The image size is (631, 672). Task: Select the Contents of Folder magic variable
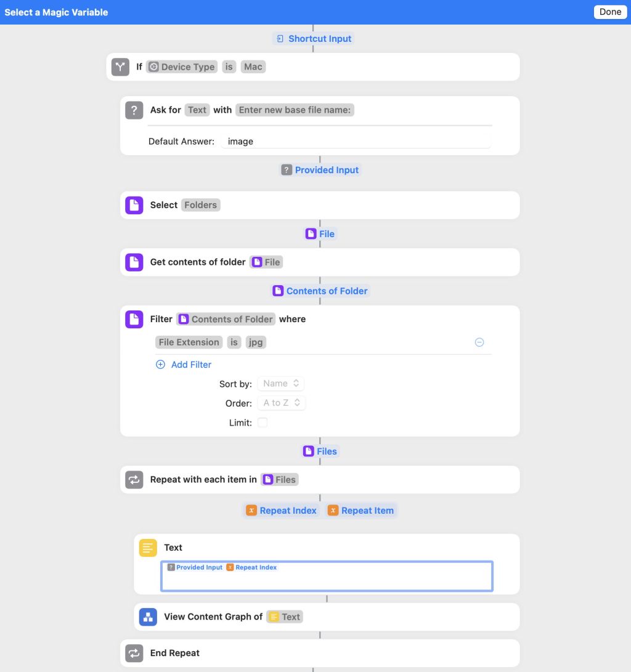coord(320,291)
